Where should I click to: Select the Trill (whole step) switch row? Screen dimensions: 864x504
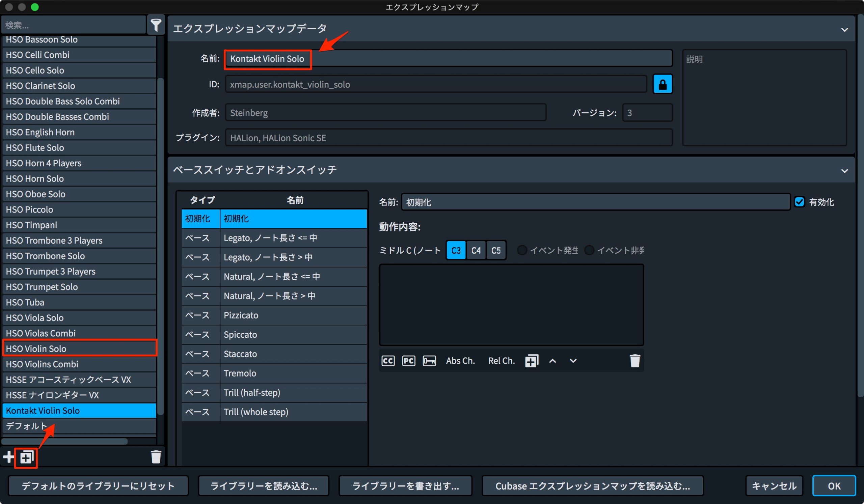(274, 412)
